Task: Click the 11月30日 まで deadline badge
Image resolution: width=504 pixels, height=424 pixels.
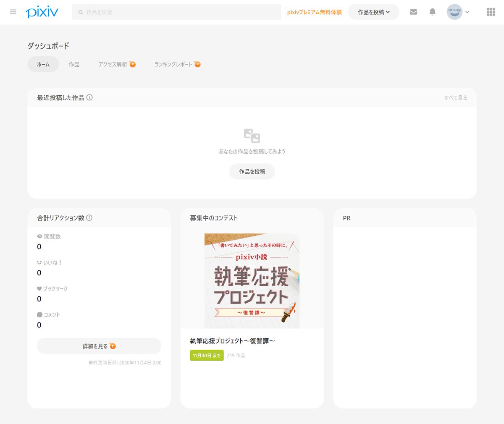Action: 207,355
